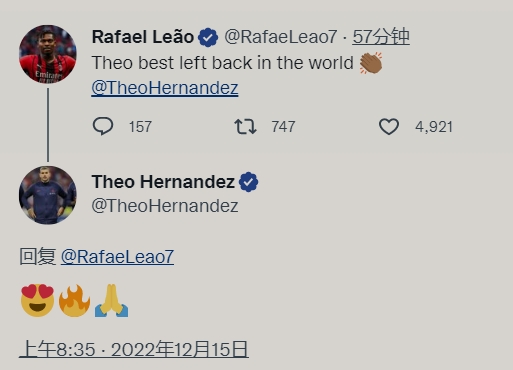
Task: Click the fire emoji in reply
Action: pos(74,300)
